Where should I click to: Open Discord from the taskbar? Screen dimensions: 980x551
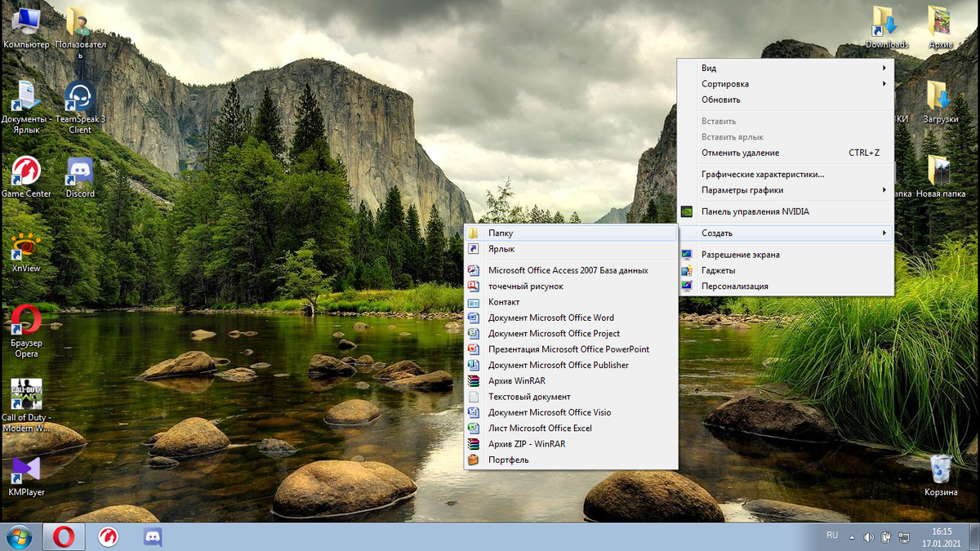pyautogui.click(x=153, y=536)
